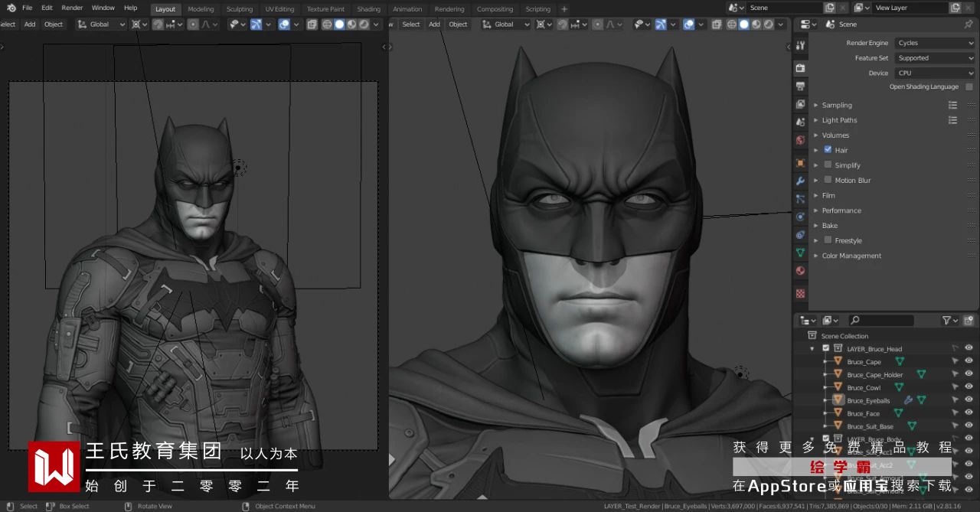The height and width of the screenshot is (512, 980).
Task: Switch to the Sculpting workspace tab
Action: (x=239, y=9)
